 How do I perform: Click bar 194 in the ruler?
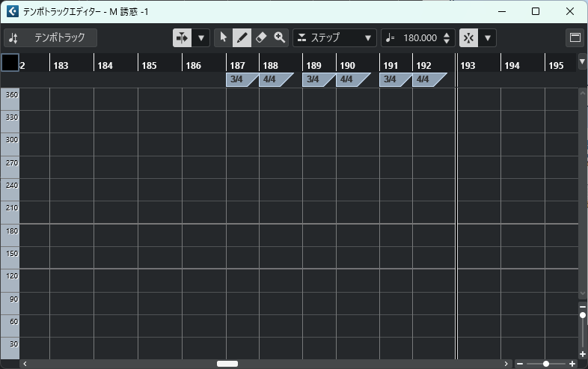tap(512, 66)
